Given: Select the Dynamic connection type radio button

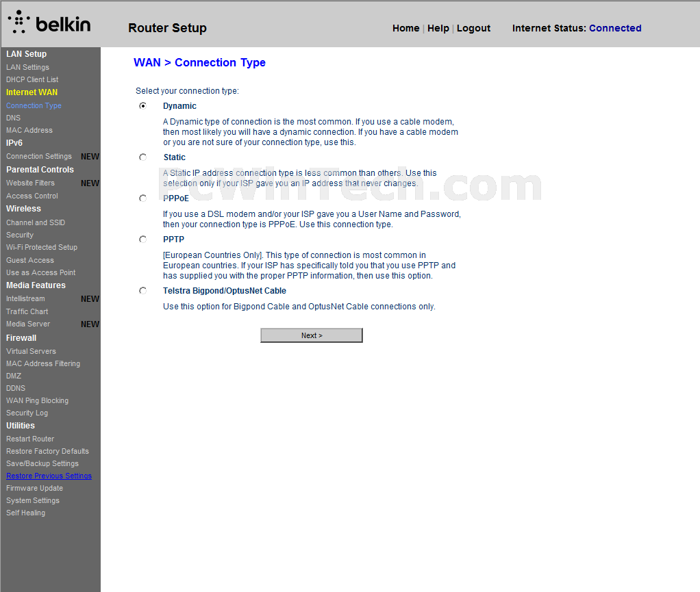Looking at the screenshot, I should coord(143,105).
